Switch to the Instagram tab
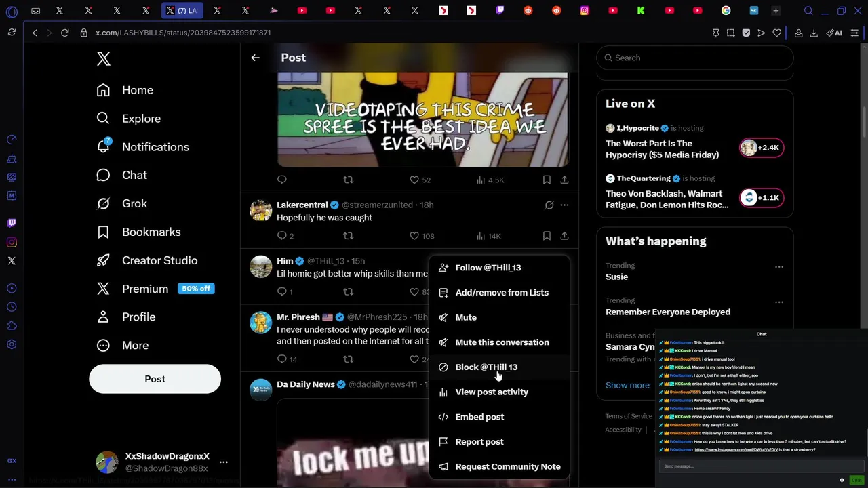This screenshot has width=868, height=488. pos(585,11)
